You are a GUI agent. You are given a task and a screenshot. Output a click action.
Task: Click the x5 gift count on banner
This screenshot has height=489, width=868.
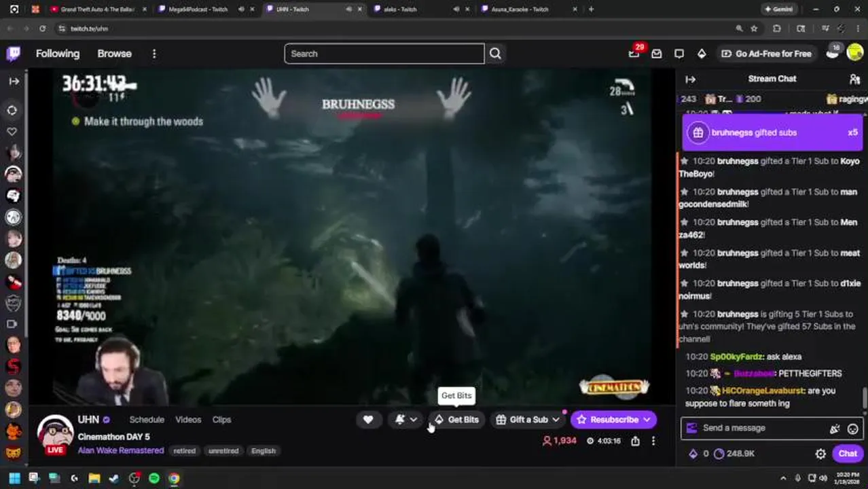click(852, 132)
